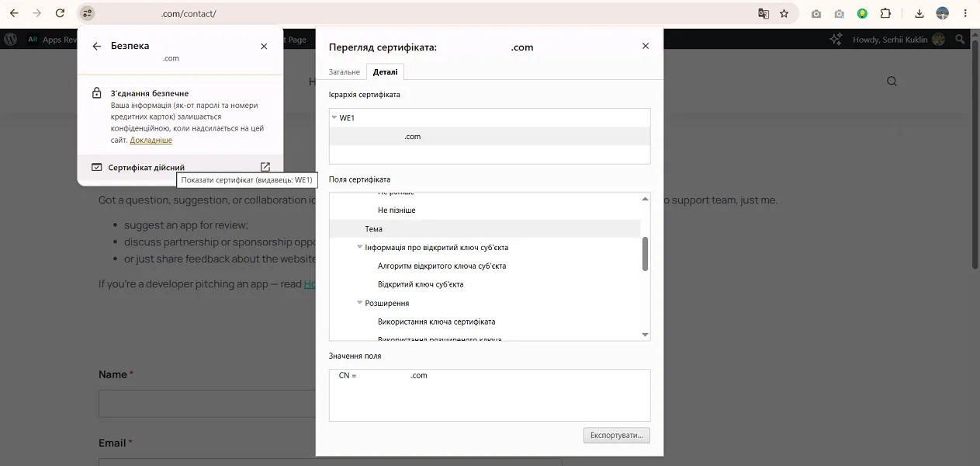Select the Не пізніше certificate field
980x466 pixels.
pyautogui.click(x=397, y=210)
